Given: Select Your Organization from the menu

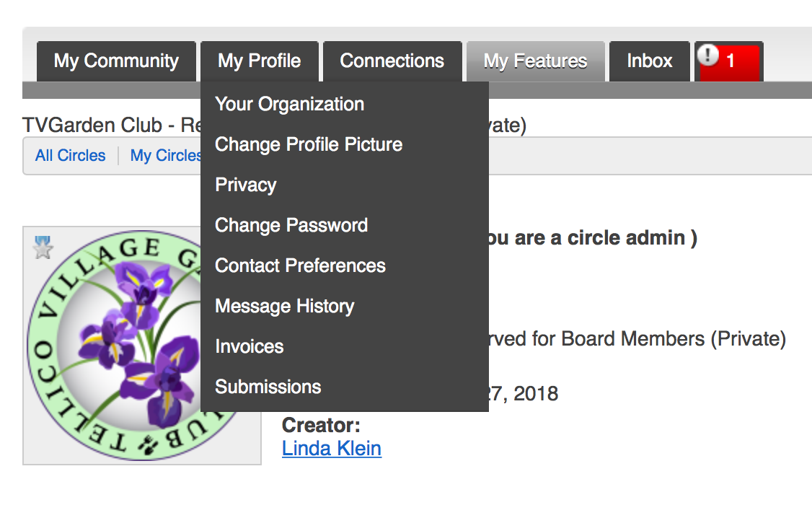Looking at the screenshot, I should click(289, 104).
